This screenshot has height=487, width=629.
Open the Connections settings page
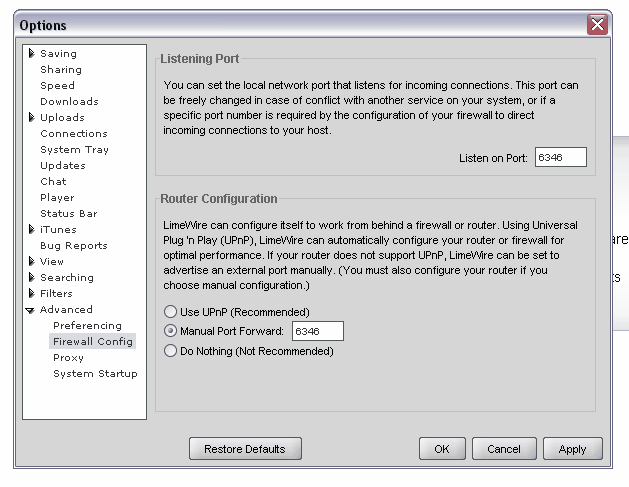coord(73,134)
